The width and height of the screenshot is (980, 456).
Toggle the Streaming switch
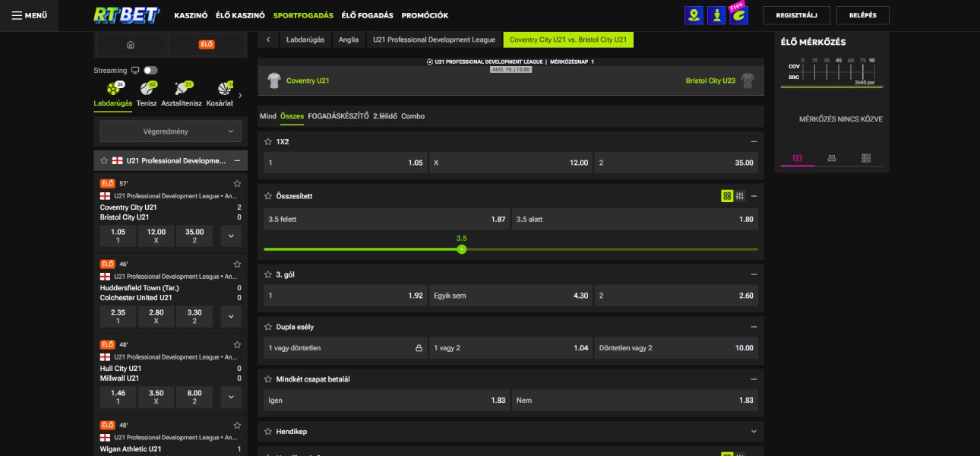pos(150,70)
